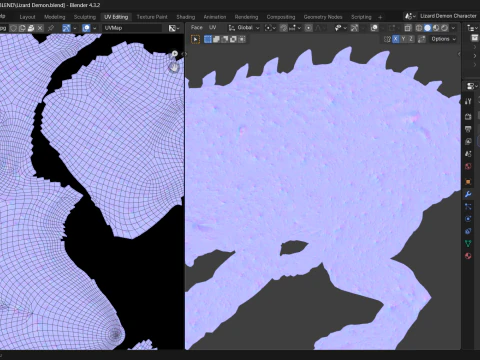
Task: Toggle Y axis mirror
Action: [403, 39]
